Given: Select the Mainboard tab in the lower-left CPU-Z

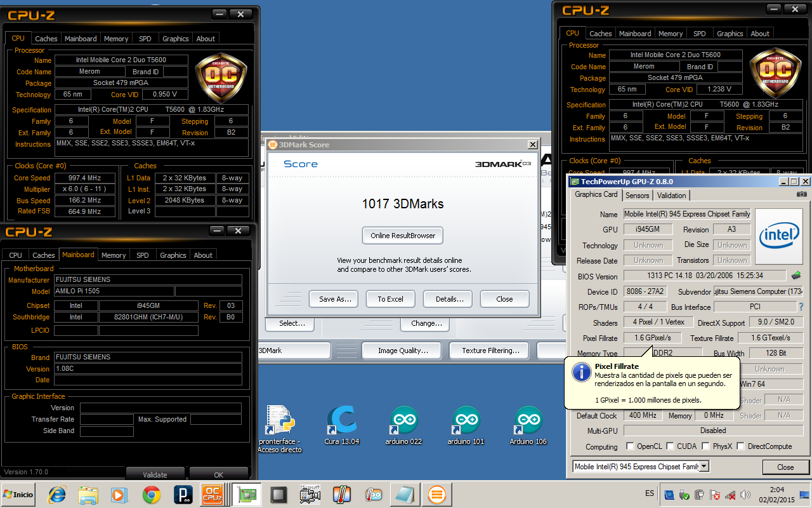Looking at the screenshot, I should pos(78,255).
